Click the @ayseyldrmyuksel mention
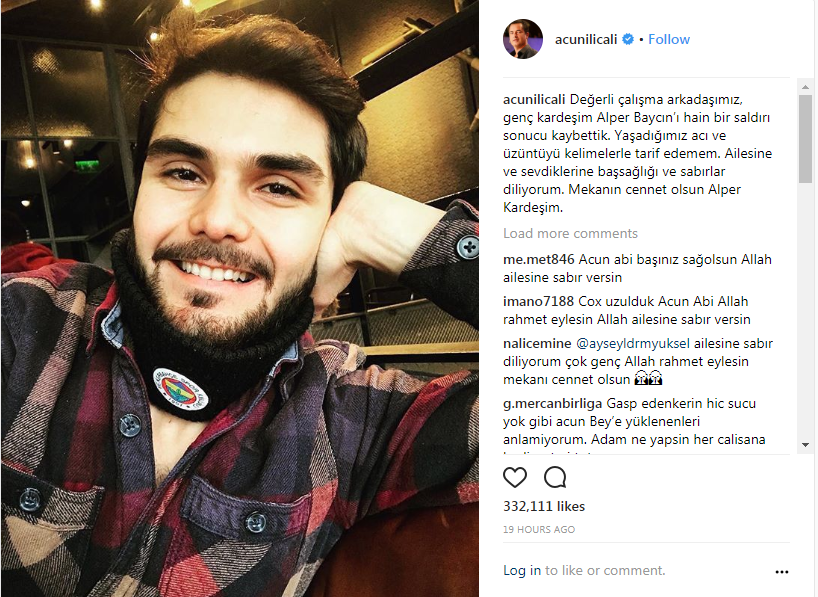The height and width of the screenshot is (597, 818). 633,343
